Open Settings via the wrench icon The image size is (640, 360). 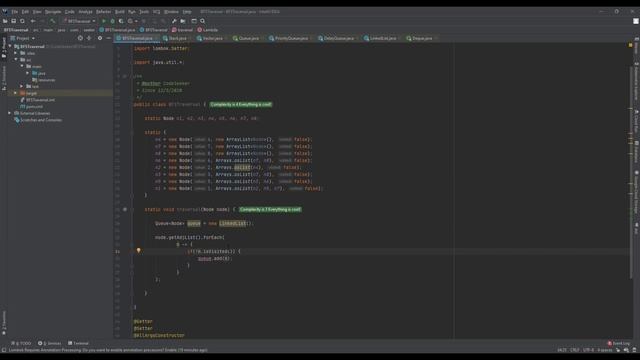point(174,21)
